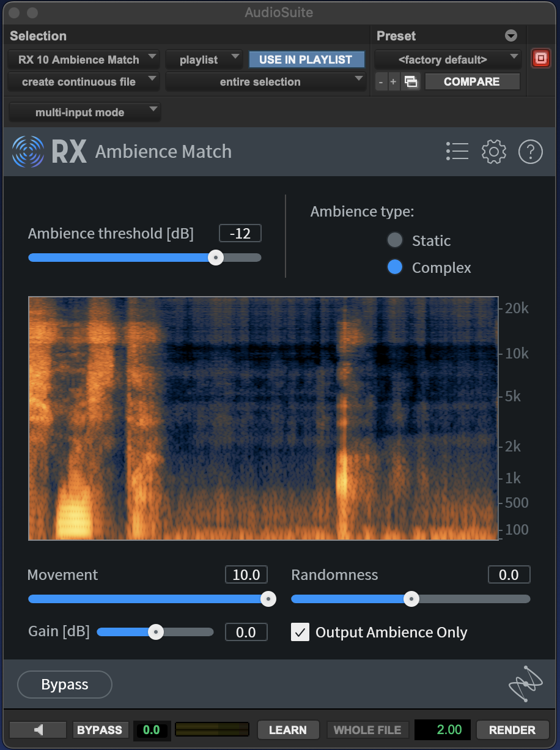Click the Selection header label
This screenshot has height=750, width=560.
(x=39, y=36)
